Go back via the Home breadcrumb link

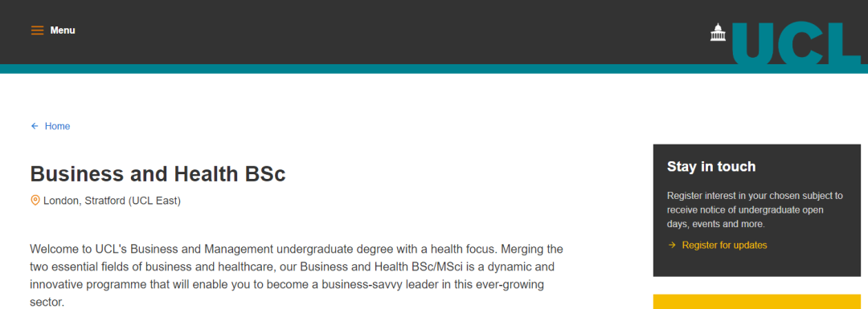click(58, 126)
